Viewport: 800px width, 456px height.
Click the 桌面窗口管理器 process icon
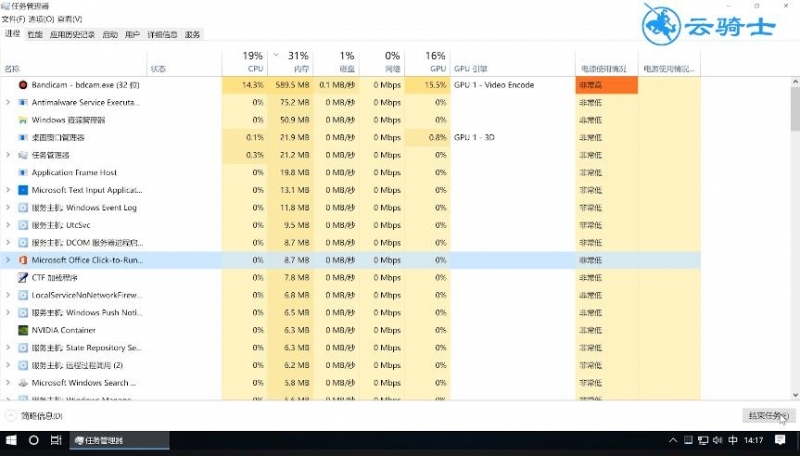[x=22, y=137]
